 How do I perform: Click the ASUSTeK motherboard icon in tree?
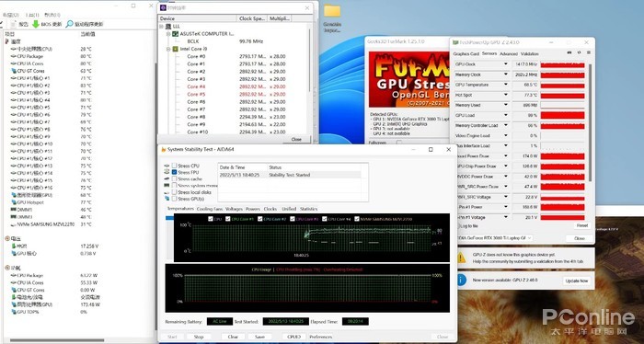tap(176, 34)
